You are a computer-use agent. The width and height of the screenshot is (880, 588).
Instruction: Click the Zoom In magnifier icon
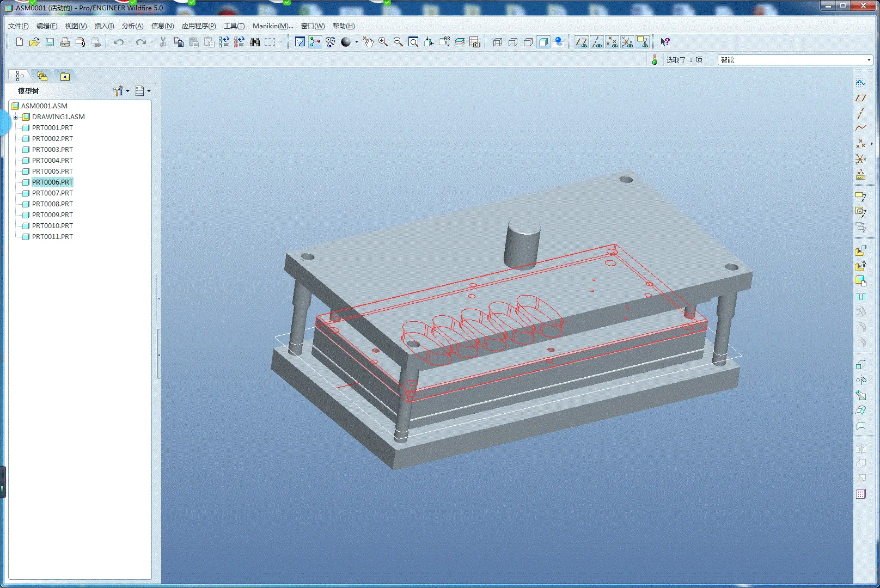pyautogui.click(x=383, y=42)
